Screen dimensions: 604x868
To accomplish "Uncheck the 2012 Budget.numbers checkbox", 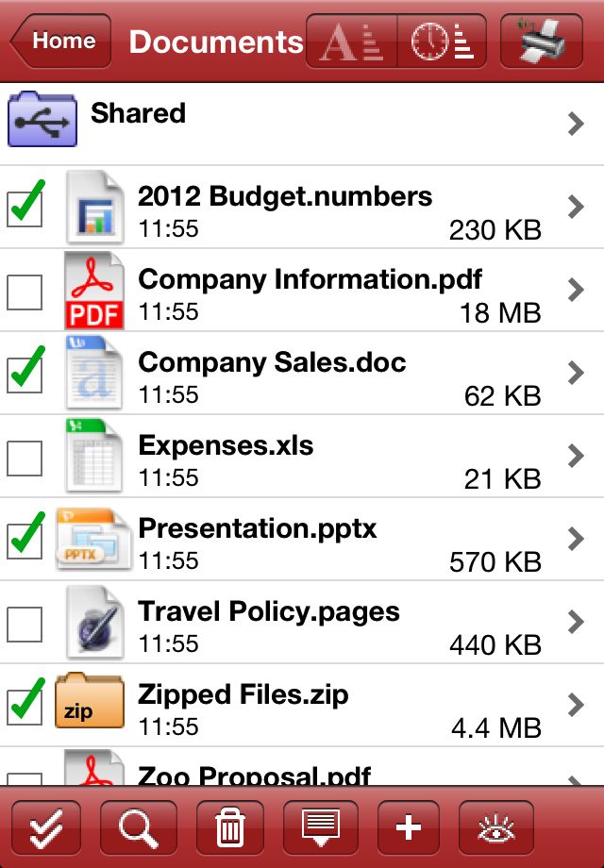I will point(25,207).
